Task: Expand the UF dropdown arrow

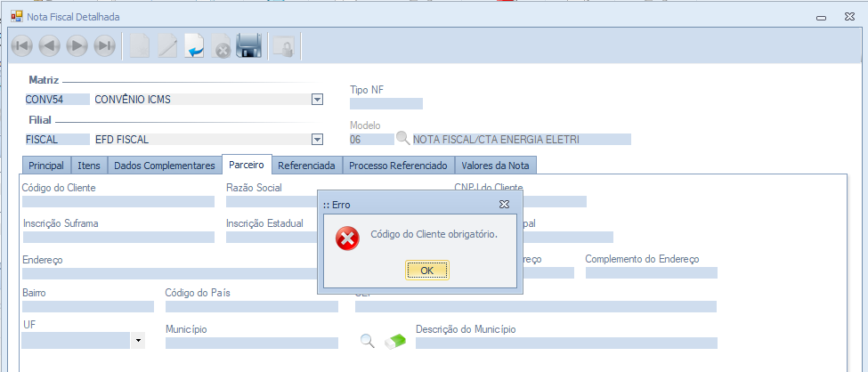Action: point(138,341)
